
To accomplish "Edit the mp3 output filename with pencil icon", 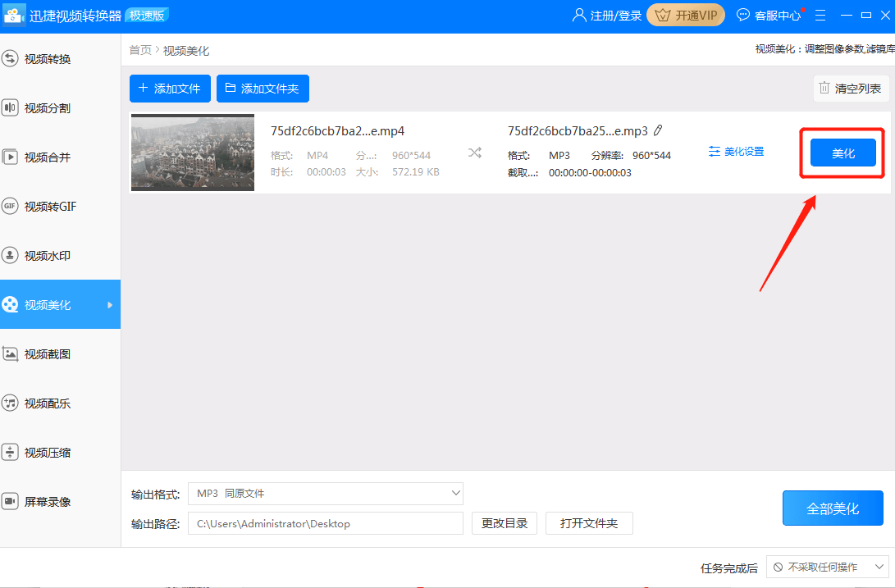I will coord(657,130).
